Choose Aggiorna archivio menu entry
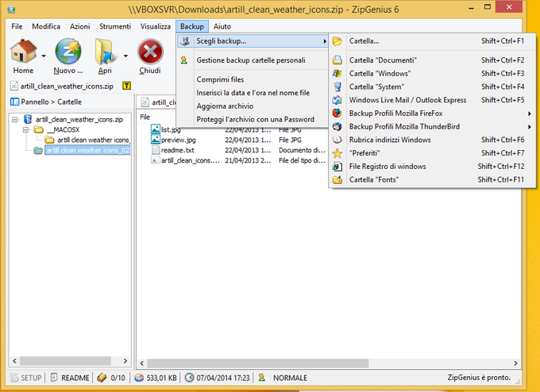This screenshot has height=392, width=540. [x=253, y=106]
